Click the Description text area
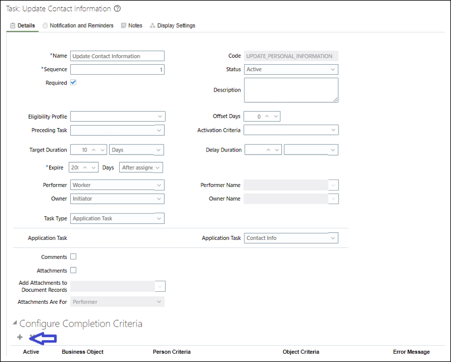This screenshot has width=451, height=362. tap(291, 90)
